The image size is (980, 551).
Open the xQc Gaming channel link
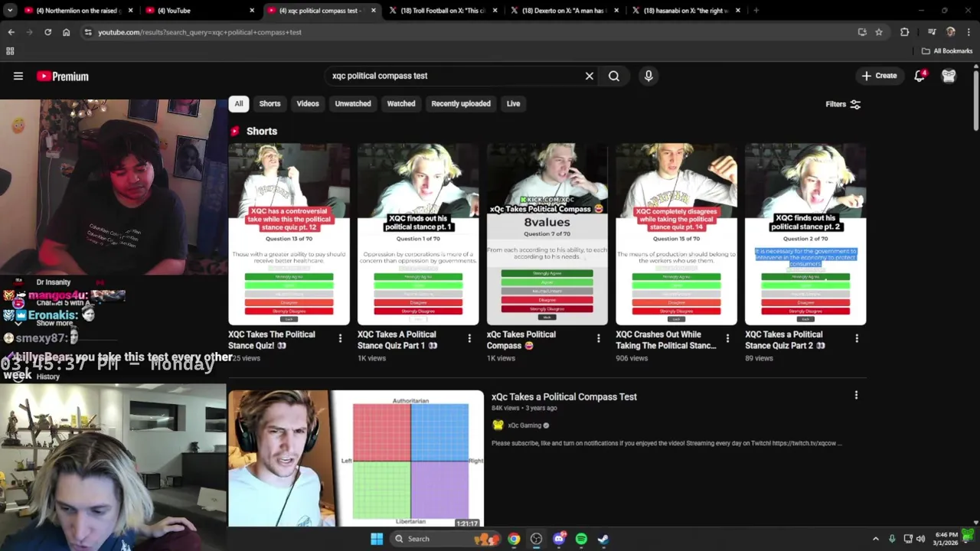[524, 425]
